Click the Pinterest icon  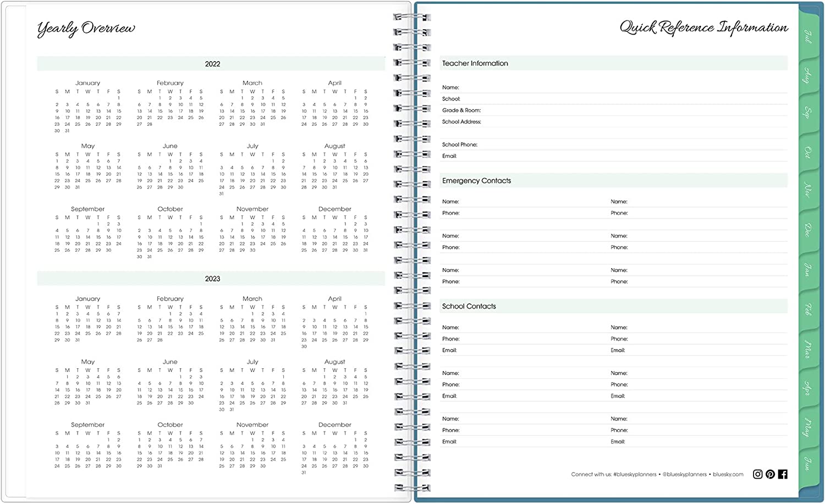(x=770, y=474)
